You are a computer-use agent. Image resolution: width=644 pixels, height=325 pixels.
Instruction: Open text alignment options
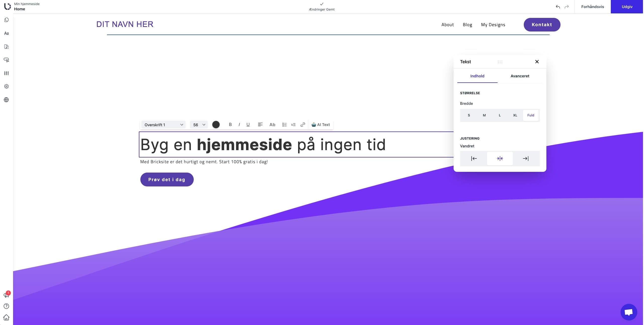(x=260, y=124)
